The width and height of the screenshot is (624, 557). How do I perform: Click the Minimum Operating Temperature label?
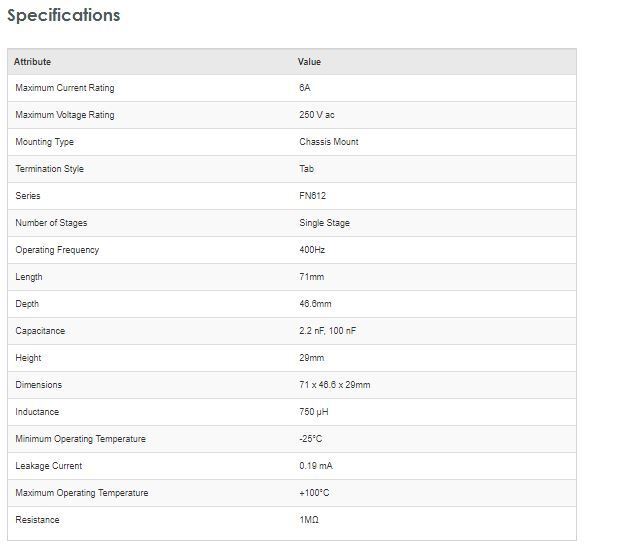coord(80,439)
